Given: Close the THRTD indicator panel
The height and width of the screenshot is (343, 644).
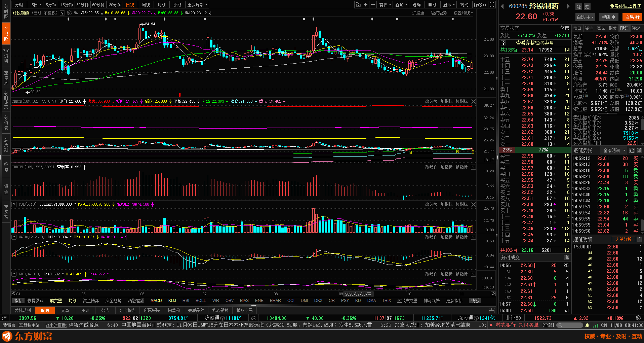Looking at the screenshot, I should pos(473,101).
